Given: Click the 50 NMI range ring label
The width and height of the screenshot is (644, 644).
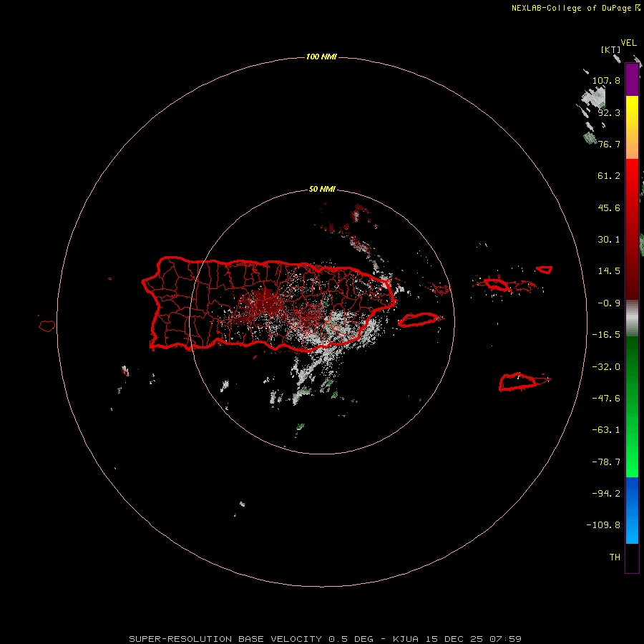Looking at the screenshot, I should click(x=322, y=190).
